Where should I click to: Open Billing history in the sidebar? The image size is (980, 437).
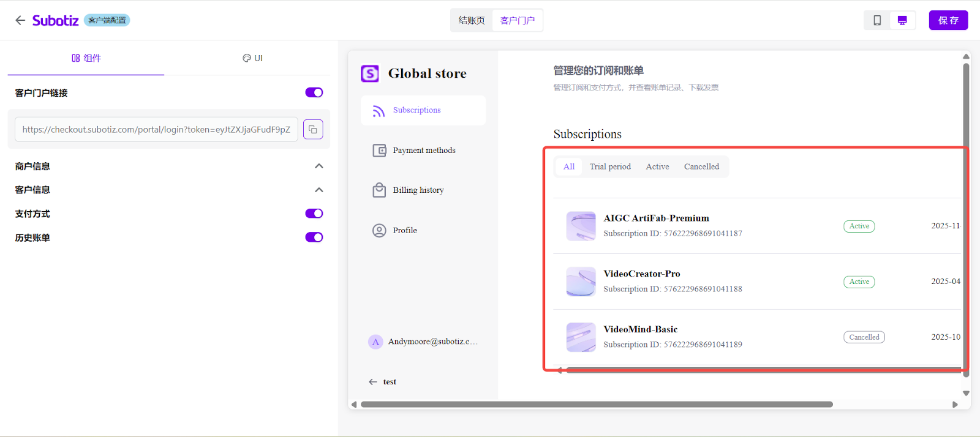(418, 190)
